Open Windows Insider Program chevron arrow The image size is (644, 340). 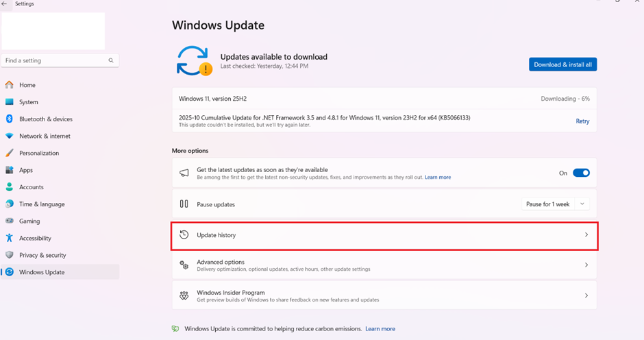[x=586, y=295]
